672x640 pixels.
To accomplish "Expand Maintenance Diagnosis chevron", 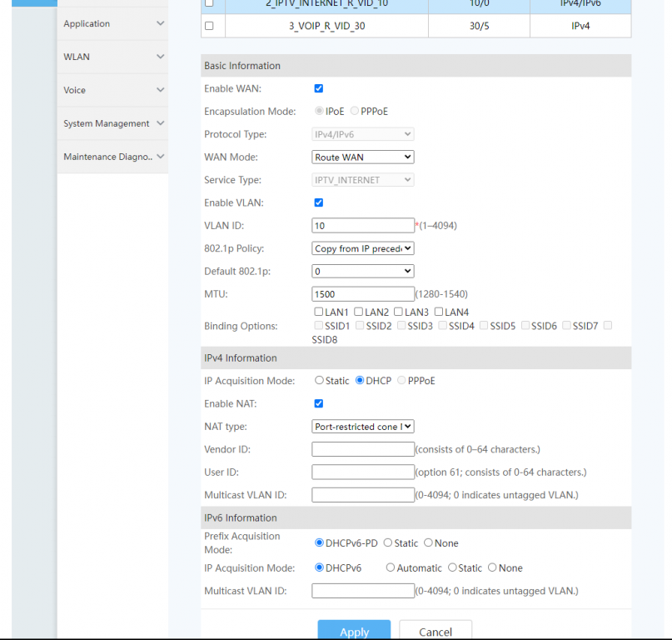I will (161, 157).
